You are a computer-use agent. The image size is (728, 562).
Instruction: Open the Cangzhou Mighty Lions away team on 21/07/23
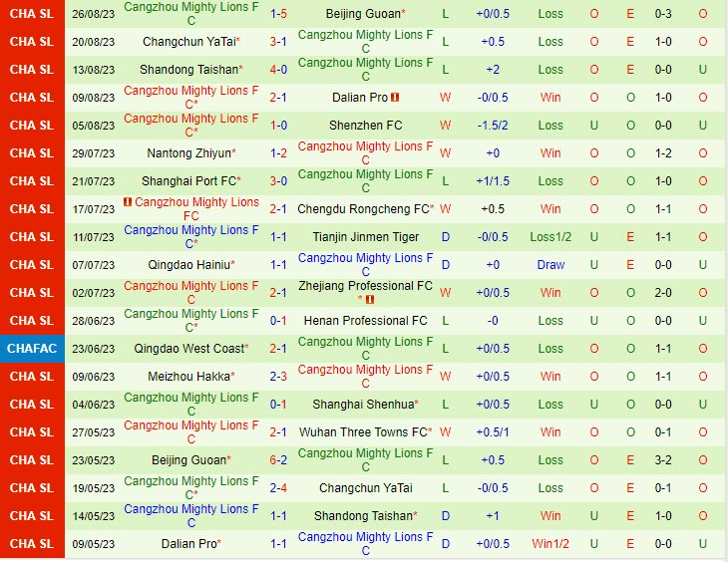click(365, 181)
